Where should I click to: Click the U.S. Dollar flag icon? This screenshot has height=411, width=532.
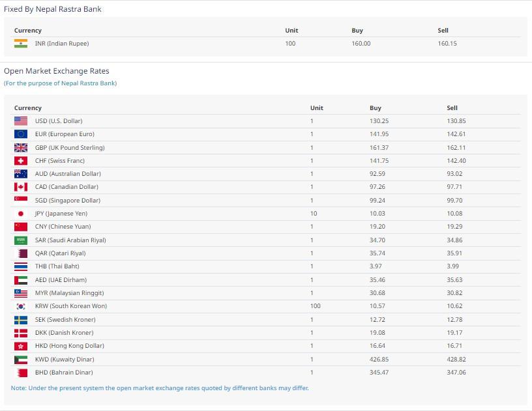[x=21, y=121]
